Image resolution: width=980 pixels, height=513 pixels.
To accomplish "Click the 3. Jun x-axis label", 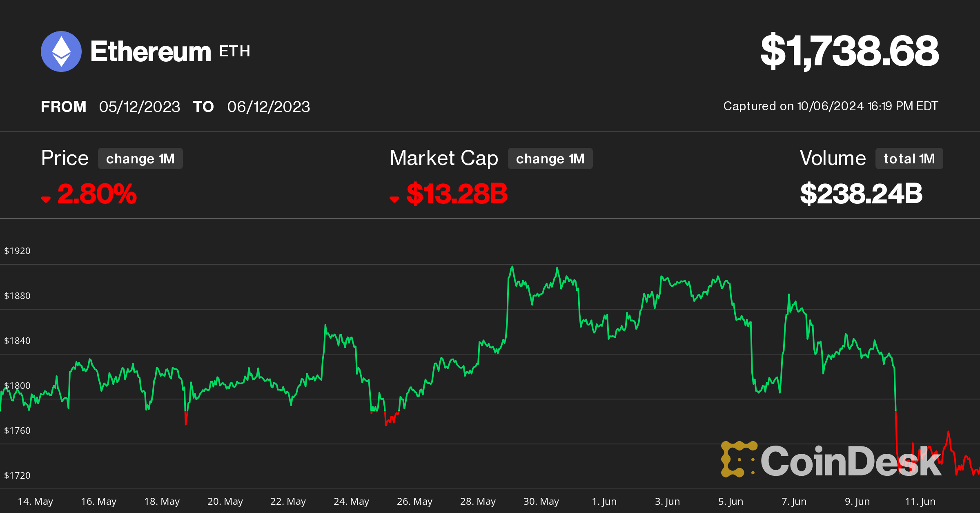I will click(x=668, y=502).
